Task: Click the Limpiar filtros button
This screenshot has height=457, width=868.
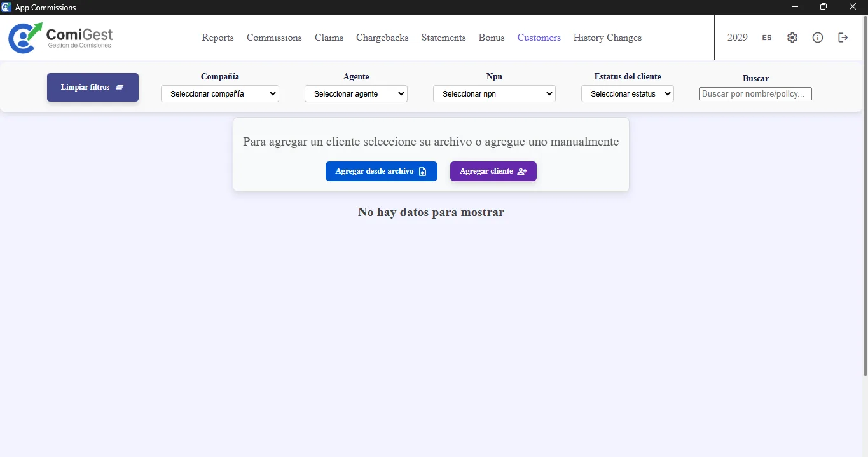Action: 93,87
